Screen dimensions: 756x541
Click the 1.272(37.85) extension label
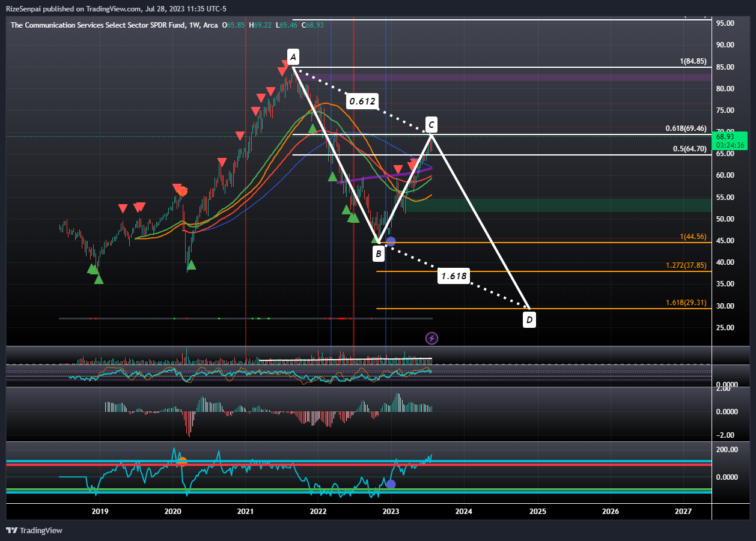click(686, 265)
